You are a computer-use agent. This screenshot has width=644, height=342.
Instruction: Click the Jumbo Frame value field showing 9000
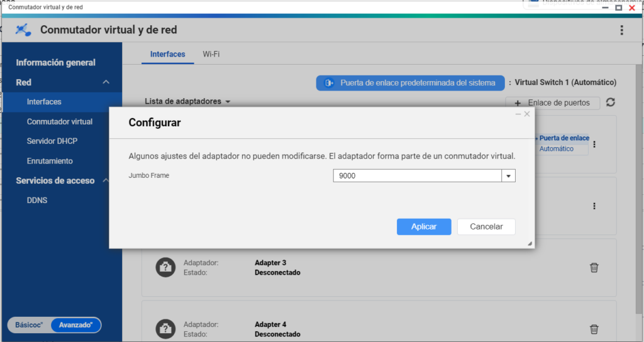pyautogui.click(x=416, y=176)
